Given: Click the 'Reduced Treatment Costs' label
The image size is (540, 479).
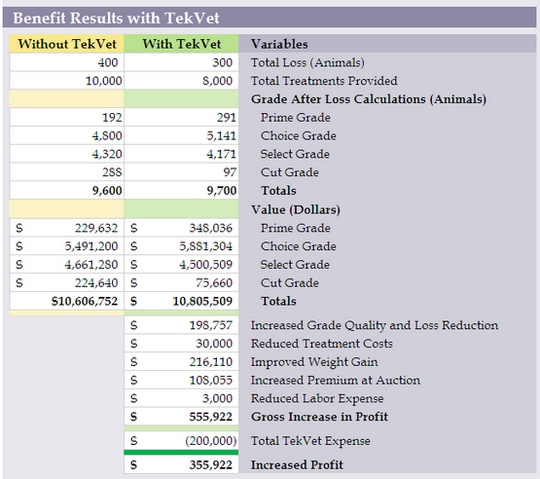Looking at the screenshot, I should click(322, 344).
